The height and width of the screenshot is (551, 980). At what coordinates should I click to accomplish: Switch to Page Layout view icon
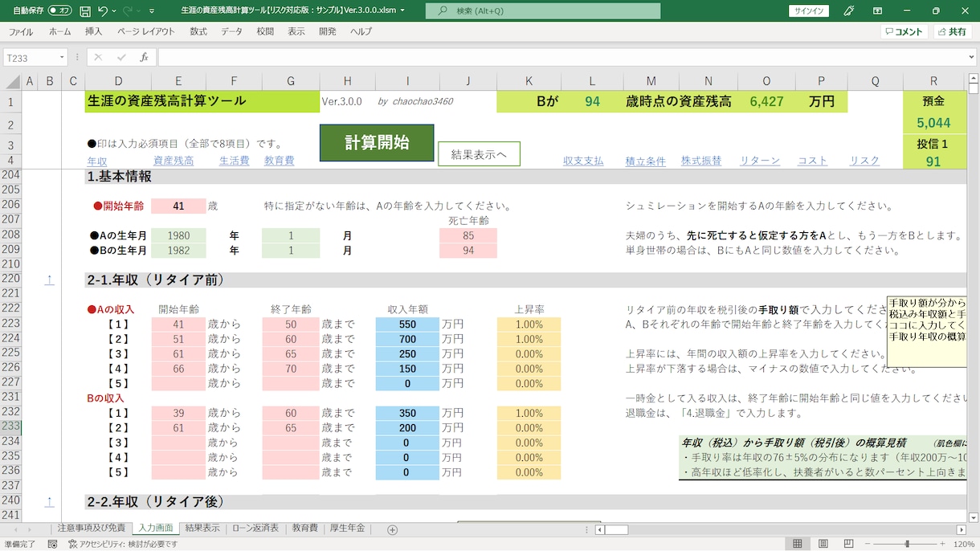823,544
